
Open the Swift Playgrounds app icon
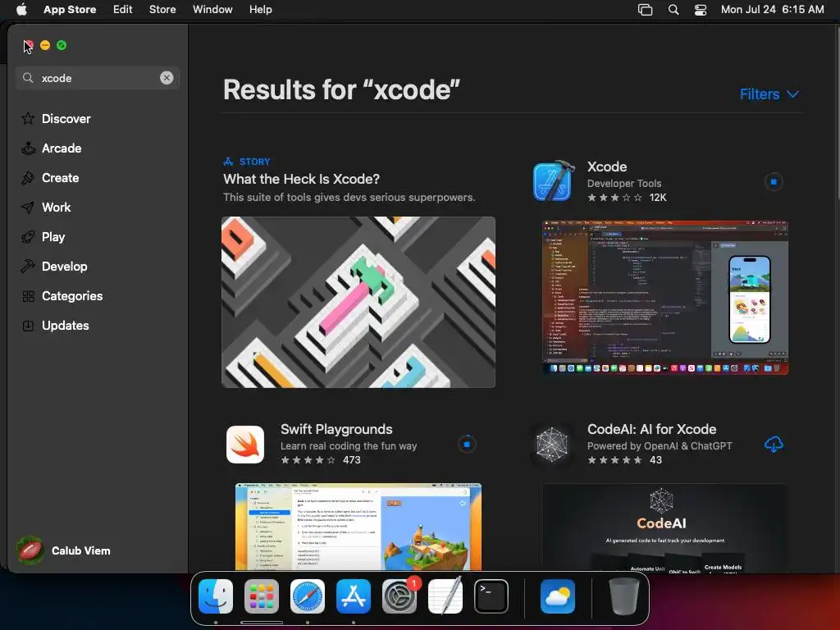coord(245,445)
